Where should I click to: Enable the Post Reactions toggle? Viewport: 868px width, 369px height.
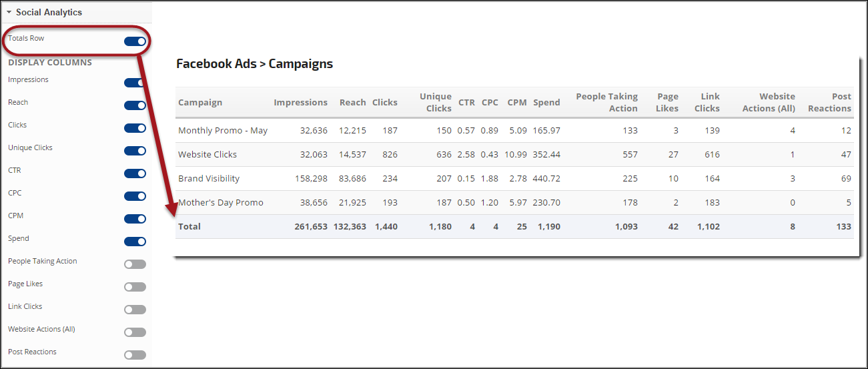[x=135, y=355]
